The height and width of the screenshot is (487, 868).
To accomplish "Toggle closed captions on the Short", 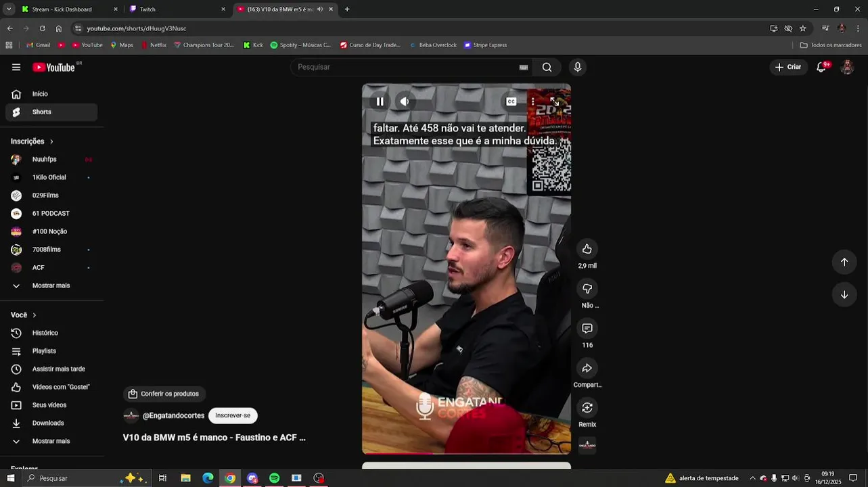I will (x=511, y=101).
